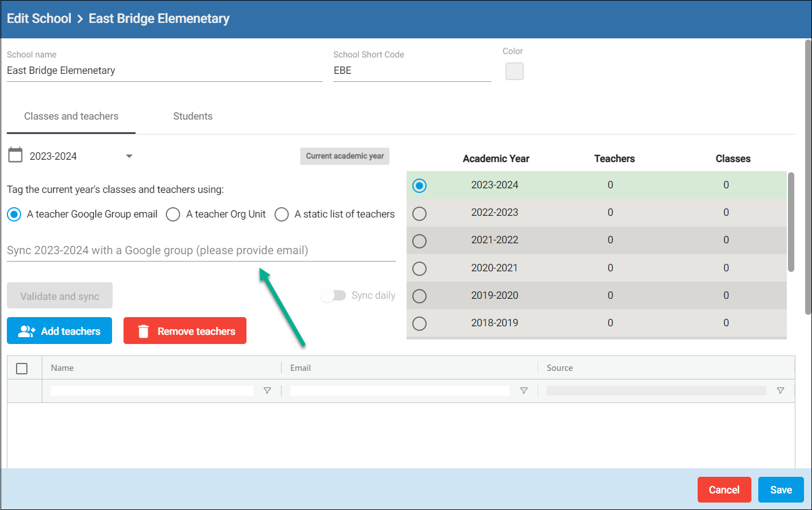
Task: Select A static list of teachers option
Action: (281, 214)
